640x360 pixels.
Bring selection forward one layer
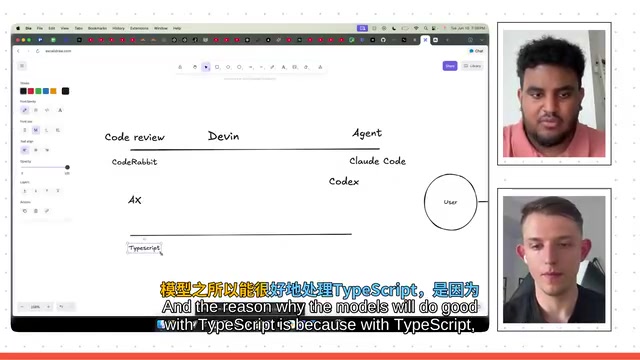[47, 191]
